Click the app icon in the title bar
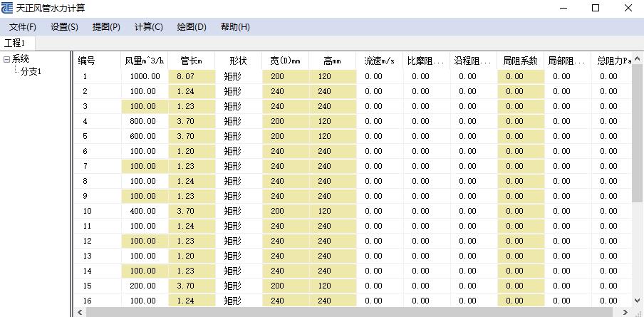Screen dimensions: 644x317 pos(7,8)
